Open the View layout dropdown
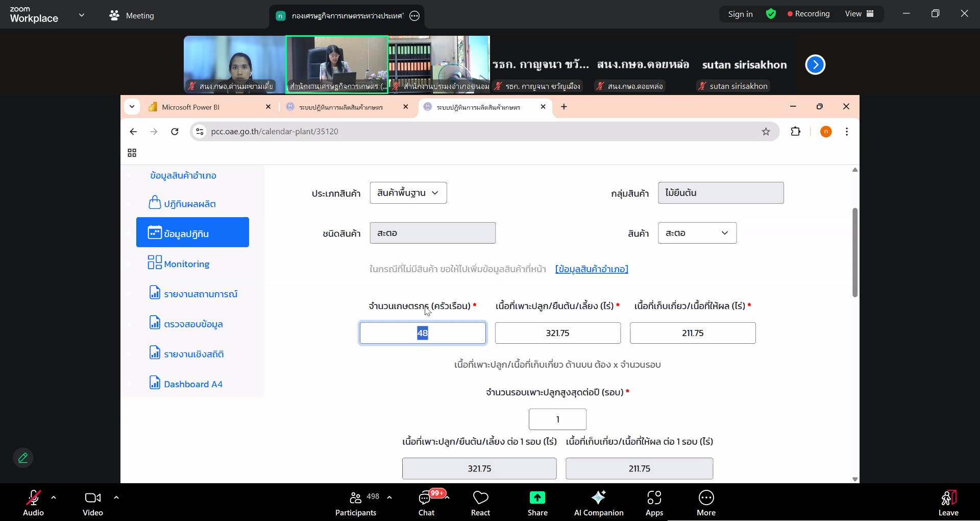The width and height of the screenshot is (980, 521). coord(860,14)
